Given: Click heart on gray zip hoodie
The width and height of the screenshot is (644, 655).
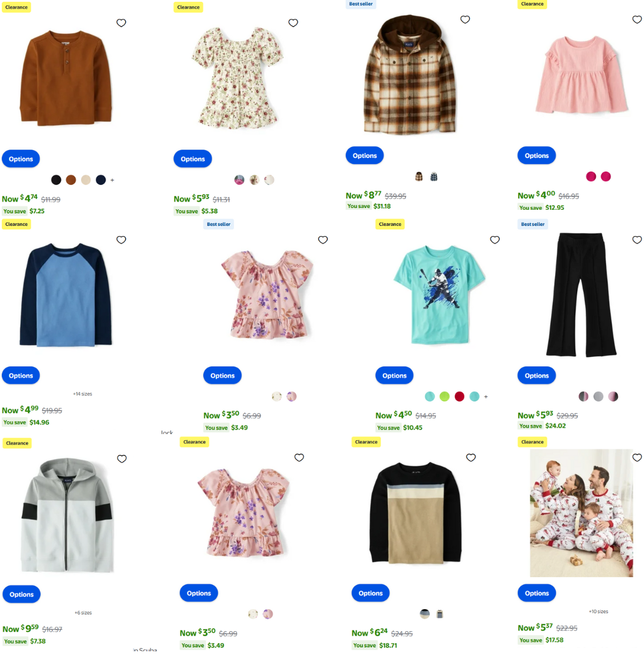Looking at the screenshot, I should point(122,459).
